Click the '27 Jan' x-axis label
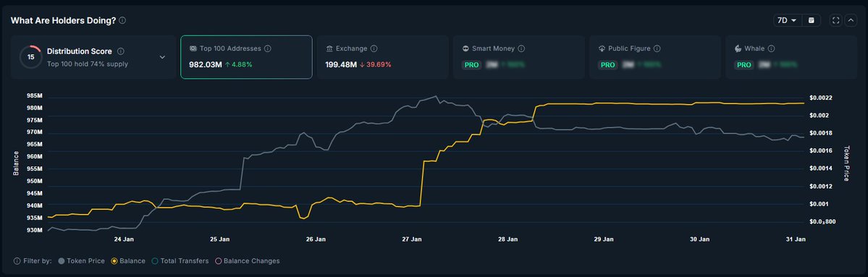Screen dimensions: 868x277 (x=412, y=239)
